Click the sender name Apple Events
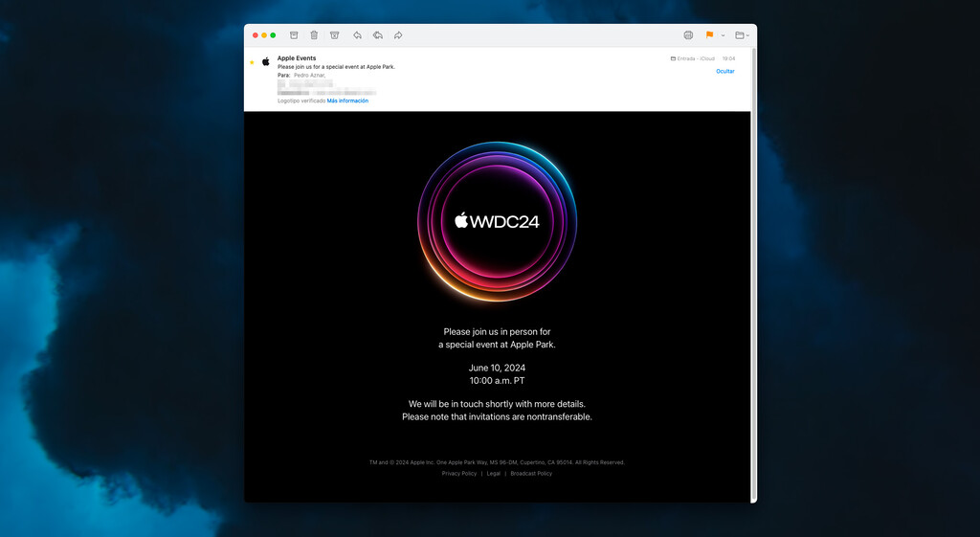The image size is (980, 537). click(297, 58)
